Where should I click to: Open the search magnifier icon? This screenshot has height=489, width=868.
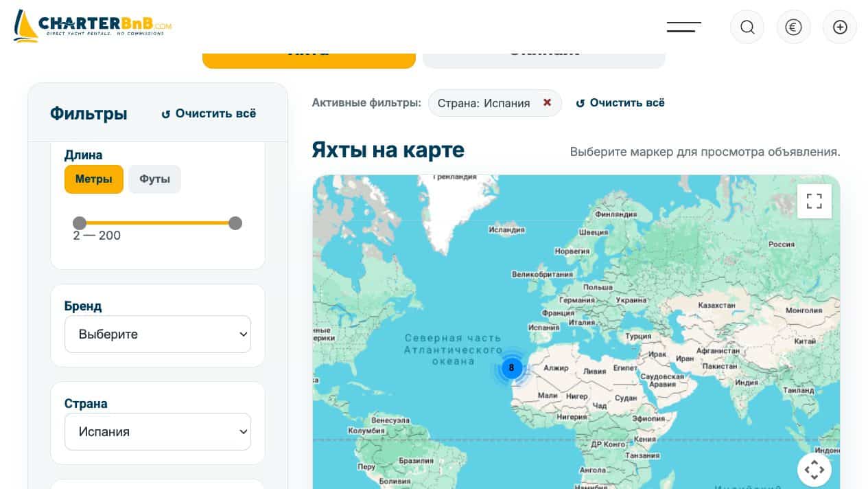coord(747,27)
